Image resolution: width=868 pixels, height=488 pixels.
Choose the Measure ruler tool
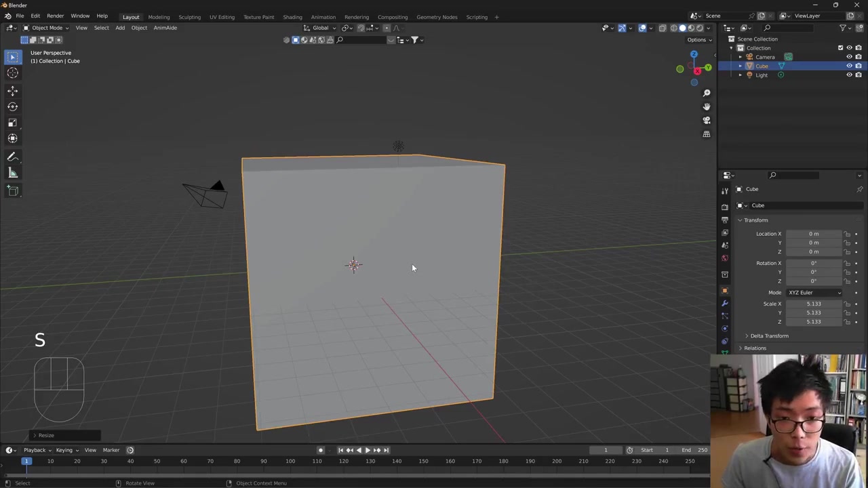[x=12, y=174]
